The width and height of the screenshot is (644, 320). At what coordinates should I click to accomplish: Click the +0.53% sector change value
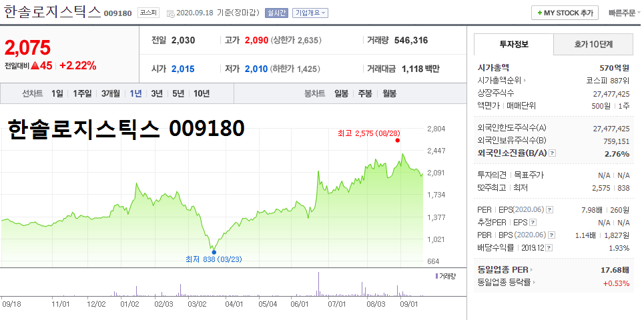coord(616,283)
